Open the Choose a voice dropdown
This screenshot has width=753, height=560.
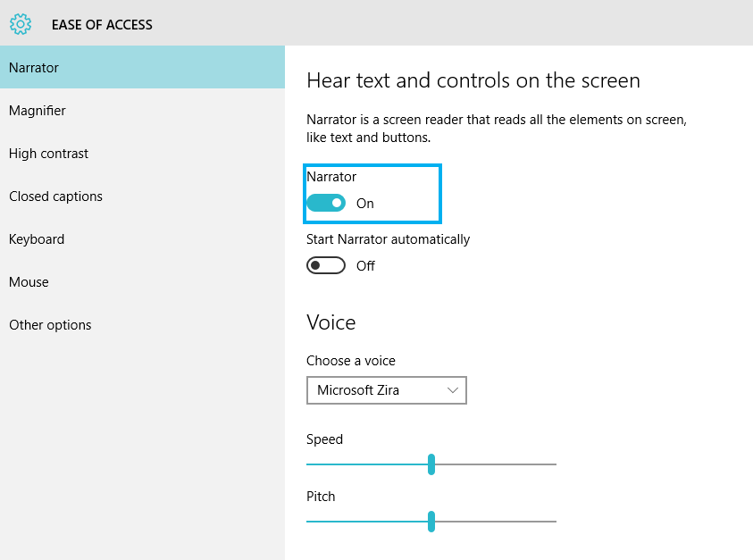pos(387,390)
